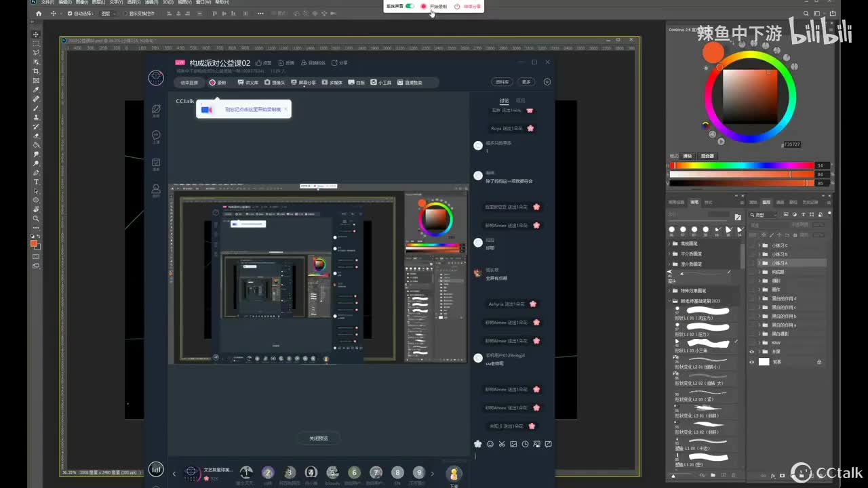Select the Crop tool in Photoshop

pyautogui.click(x=37, y=71)
